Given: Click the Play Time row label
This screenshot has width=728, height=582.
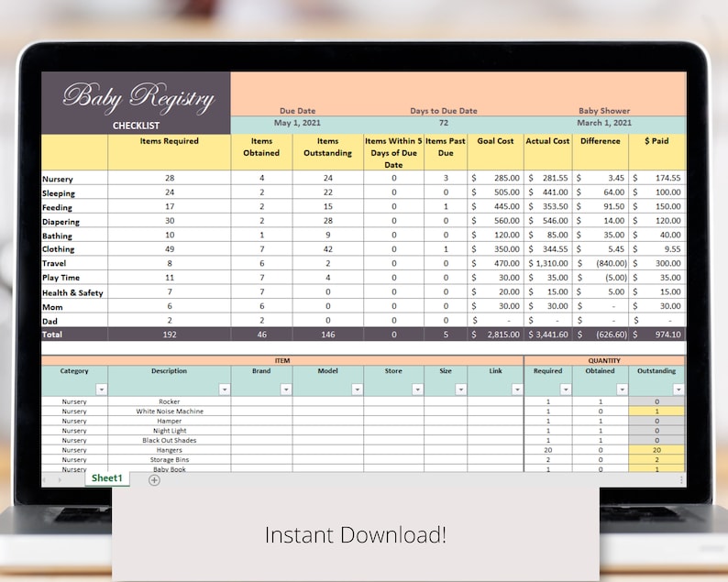Looking at the screenshot, I should click(x=61, y=278).
